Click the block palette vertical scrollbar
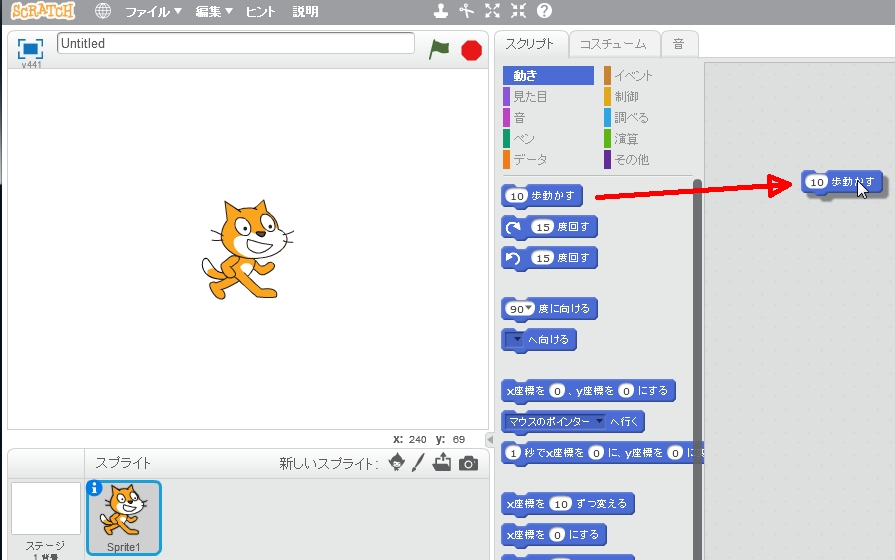The image size is (895, 560). pos(698,369)
